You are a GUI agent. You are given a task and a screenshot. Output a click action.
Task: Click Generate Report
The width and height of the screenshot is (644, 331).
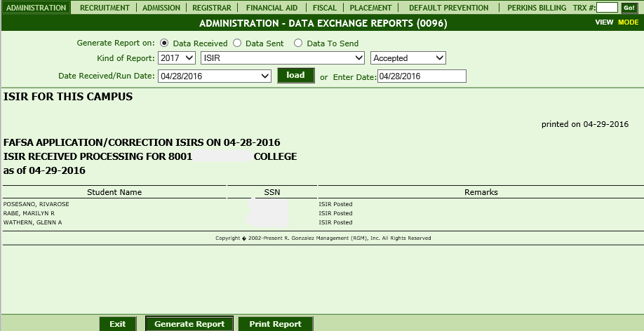pos(189,323)
